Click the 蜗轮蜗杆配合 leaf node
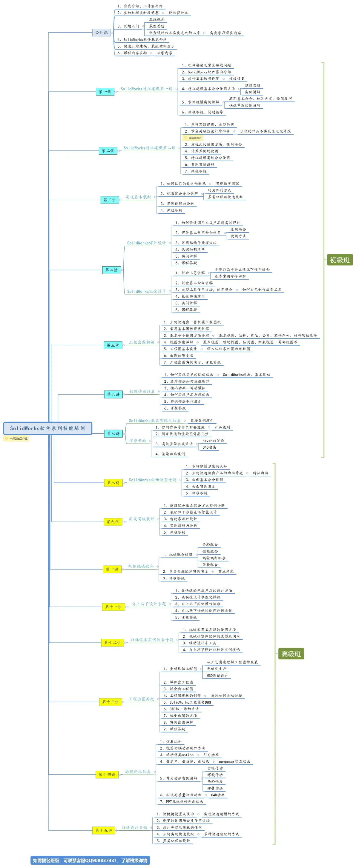Image resolution: width=356 pixels, height=868 pixels. 214,558
